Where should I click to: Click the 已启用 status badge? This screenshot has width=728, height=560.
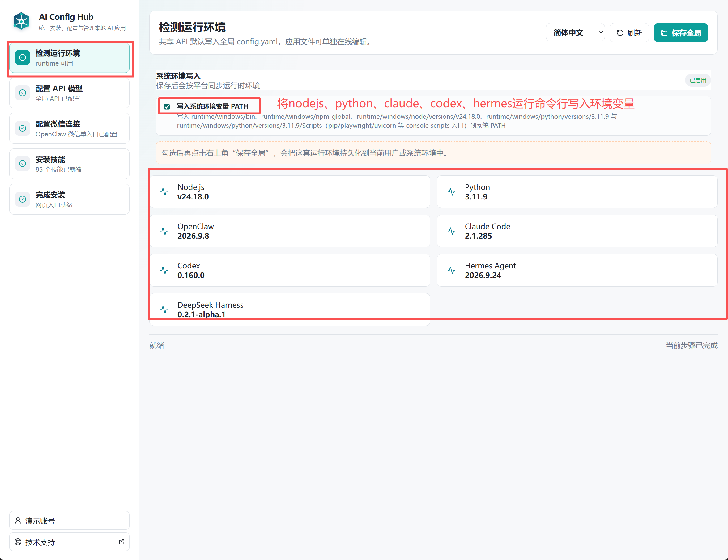(x=698, y=80)
